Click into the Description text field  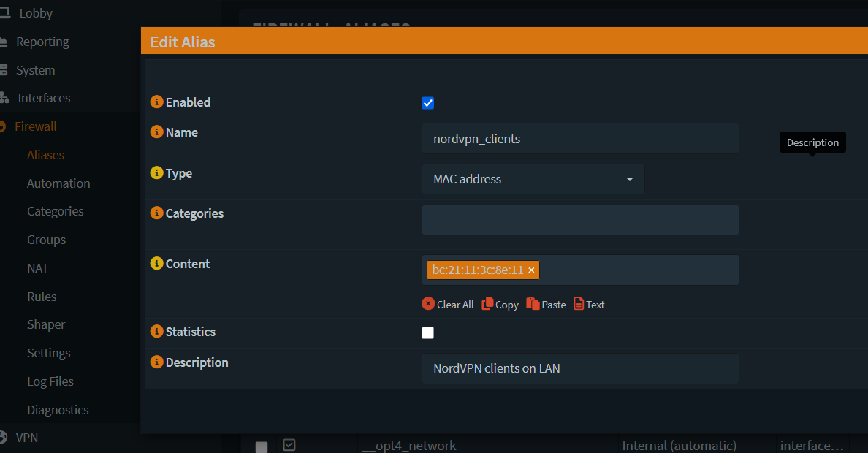pos(580,369)
